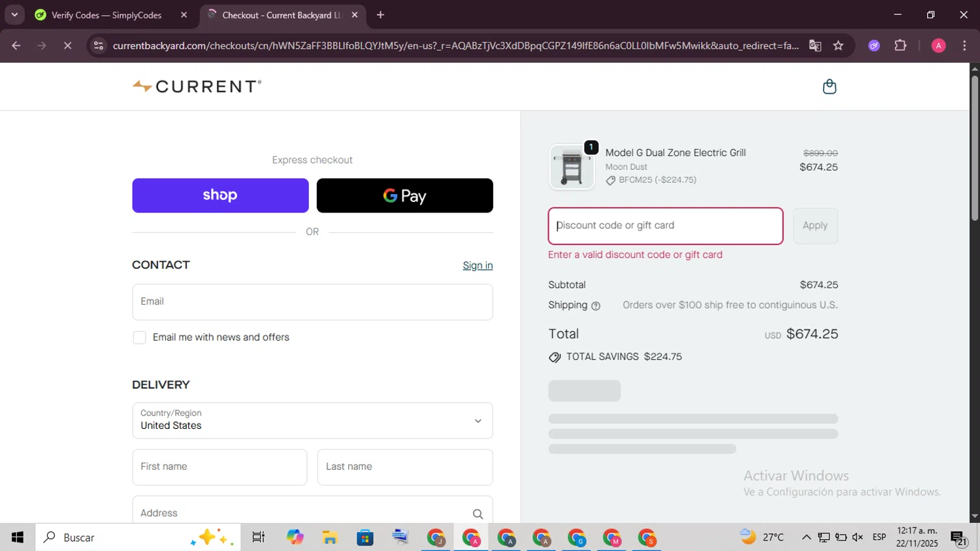Click the purple extension icon in toolbar
Screen dimensions: 980x551
(874, 46)
